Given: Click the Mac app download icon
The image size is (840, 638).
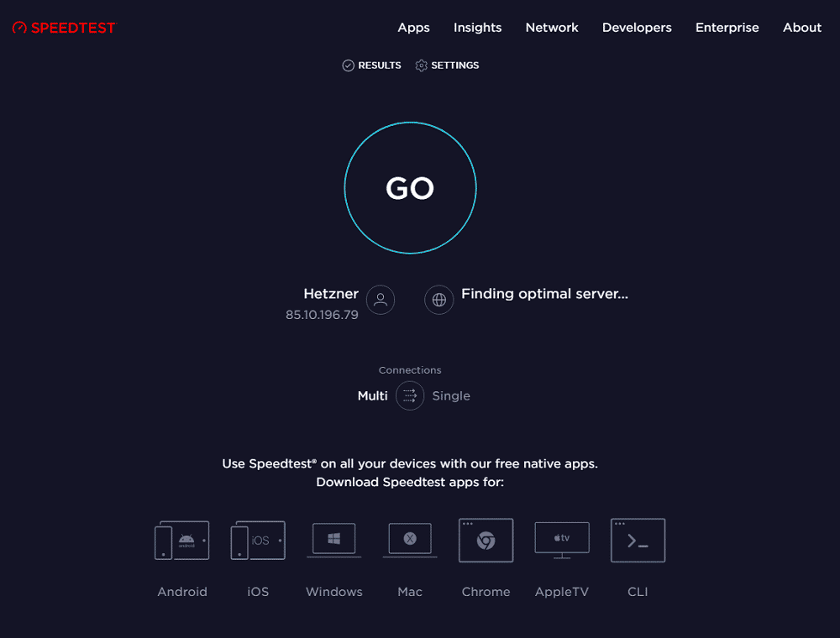Looking at the screenshot, I should pyautogui.click(x=409, y=540).
